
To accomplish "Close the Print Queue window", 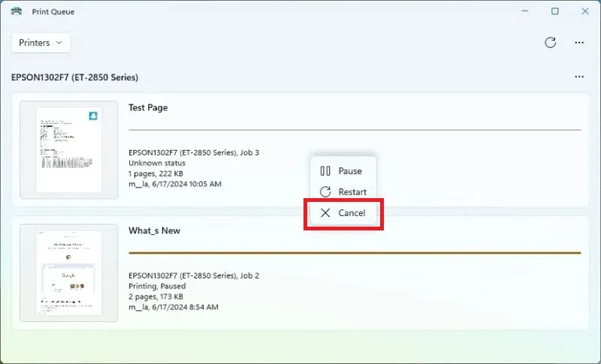I will coord(585,11).
